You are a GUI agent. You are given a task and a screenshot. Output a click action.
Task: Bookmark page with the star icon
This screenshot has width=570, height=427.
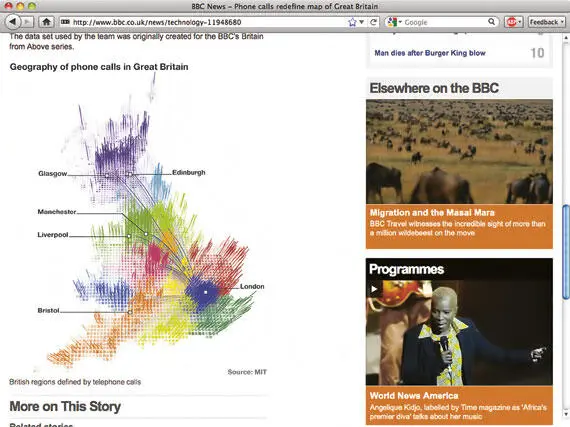(352, 22)
